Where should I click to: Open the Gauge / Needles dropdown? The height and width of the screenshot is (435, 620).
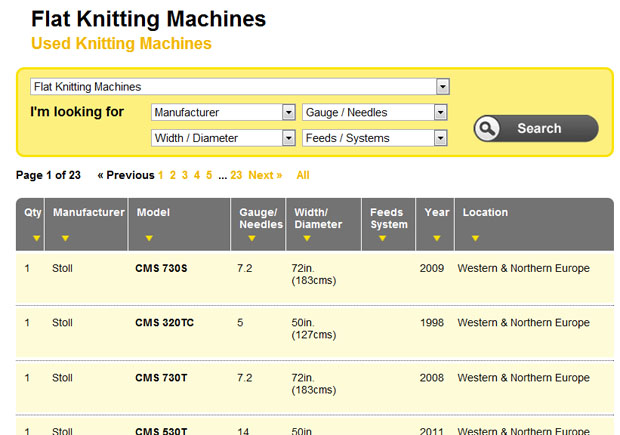pyautogui.click(x=374, y=112)
